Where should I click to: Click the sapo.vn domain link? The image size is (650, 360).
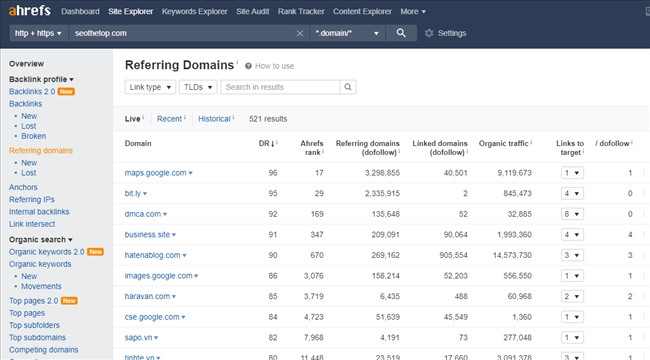point(138,338)
